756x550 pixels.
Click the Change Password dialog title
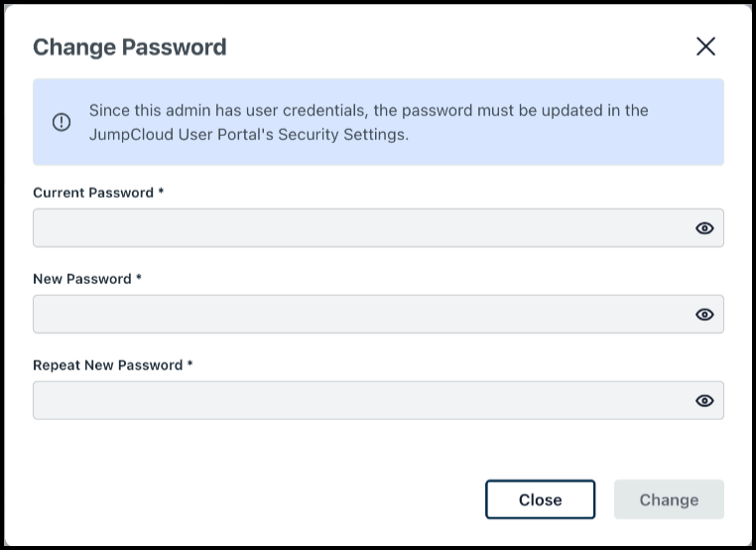[x=130, y=46]
